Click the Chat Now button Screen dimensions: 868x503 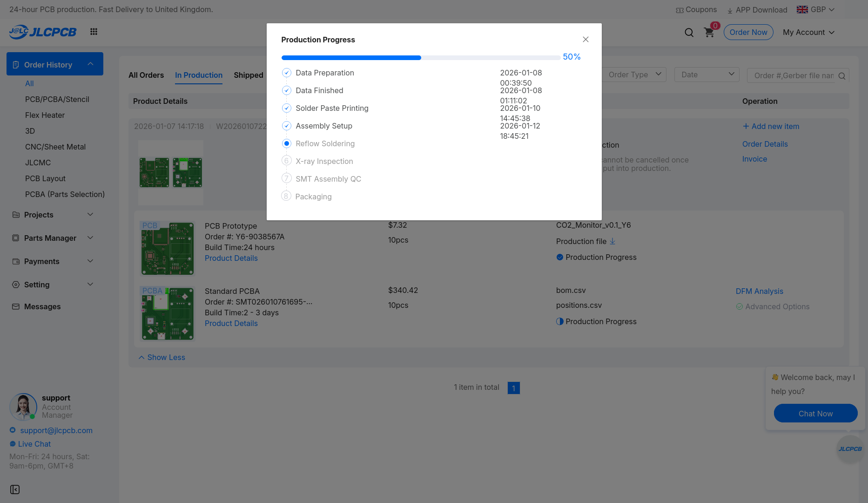tap(815, 414)
